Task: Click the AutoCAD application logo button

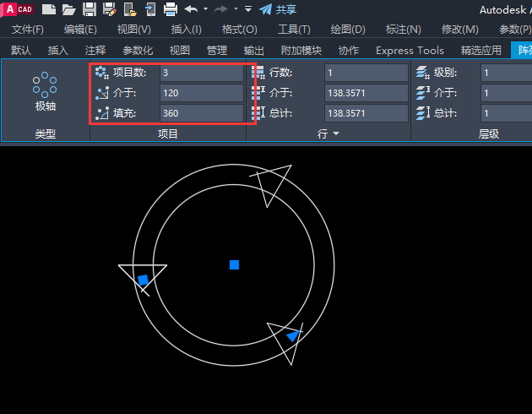Action: 16,9
